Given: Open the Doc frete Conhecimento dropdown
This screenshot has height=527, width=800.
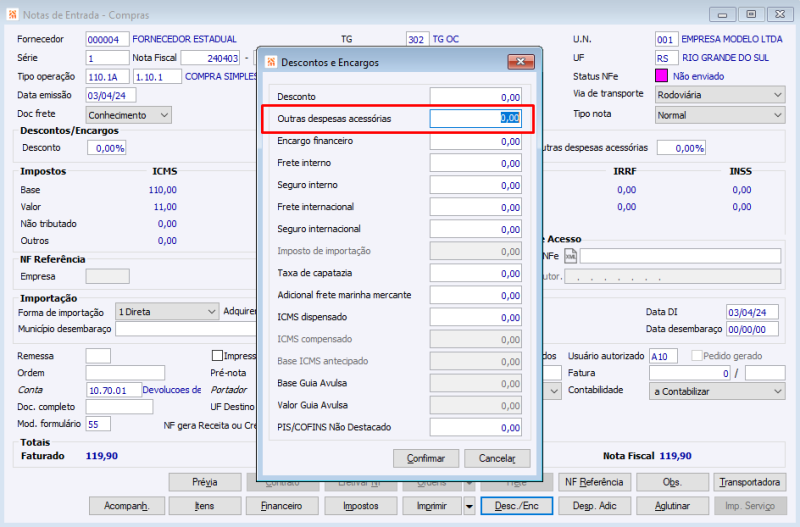Looking at the screenshot, I should click(129, 115).
